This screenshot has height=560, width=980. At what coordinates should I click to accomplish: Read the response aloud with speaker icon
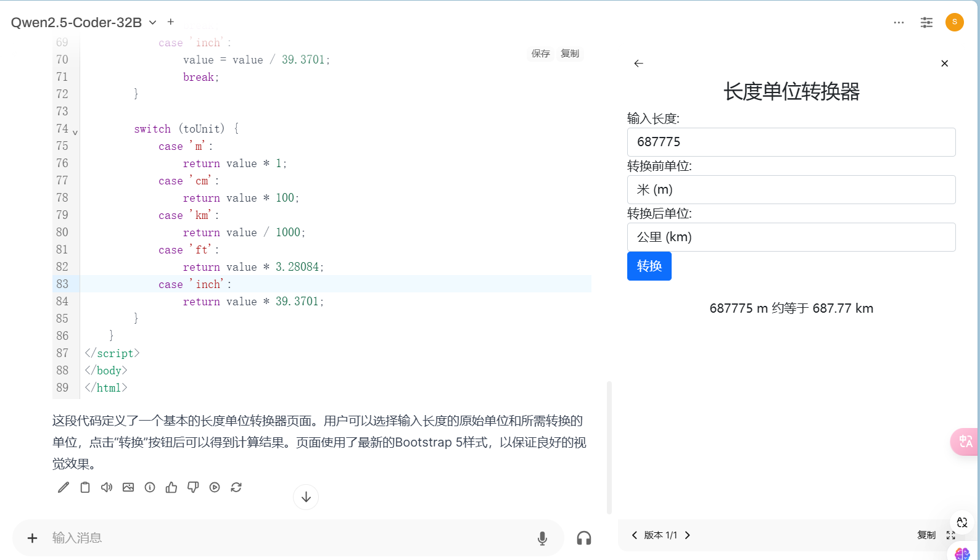pyautogui.click(x=107, y=487)
